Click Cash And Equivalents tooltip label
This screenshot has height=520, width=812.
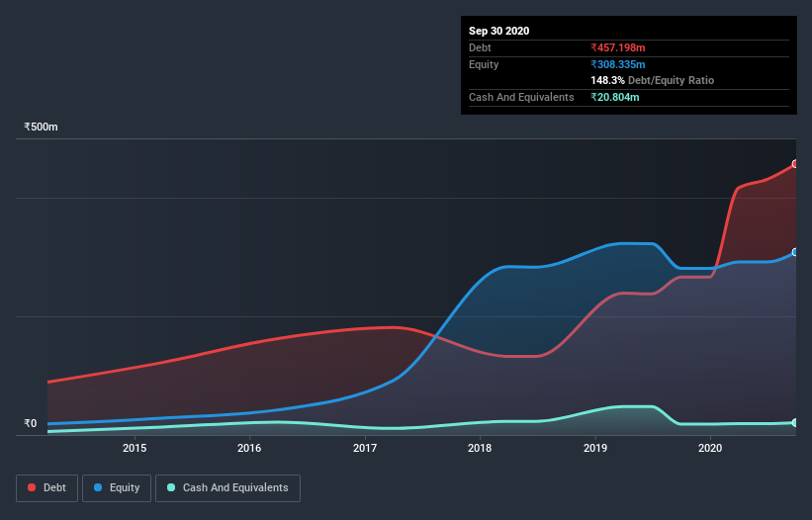tap(521, 97)
